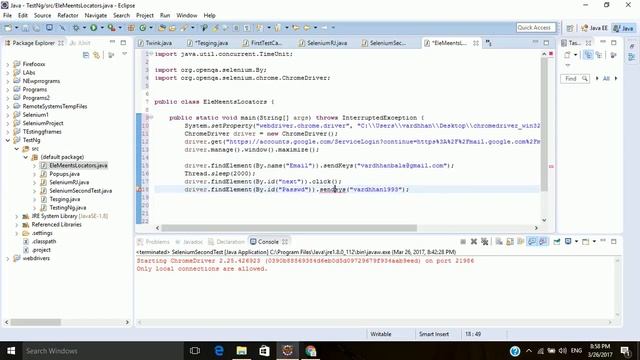Toggle Word Wrap in Console toolbar
Viewport: 640px width, 360px height.
[x=521, y=242]
